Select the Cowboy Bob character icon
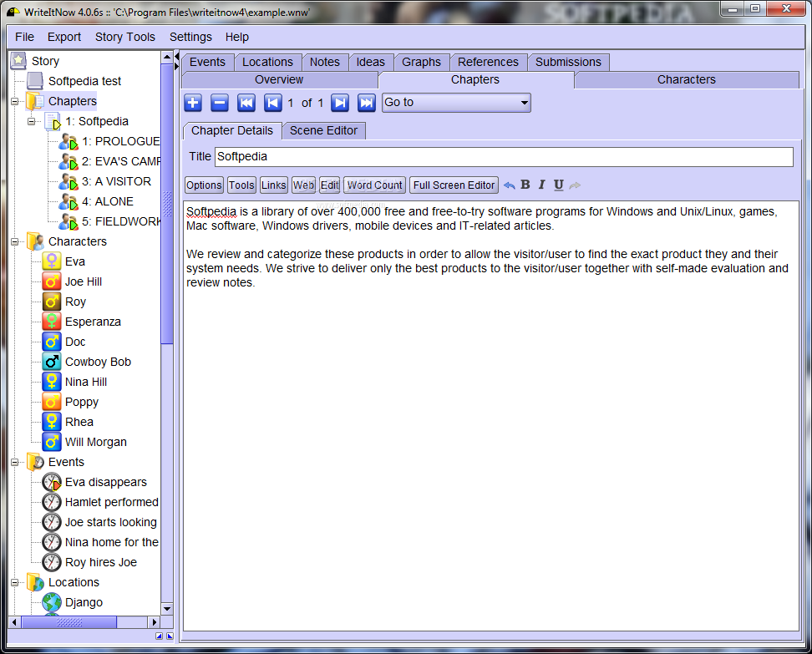The width and height of the screenshot is (812, 654). click(52, 362)
